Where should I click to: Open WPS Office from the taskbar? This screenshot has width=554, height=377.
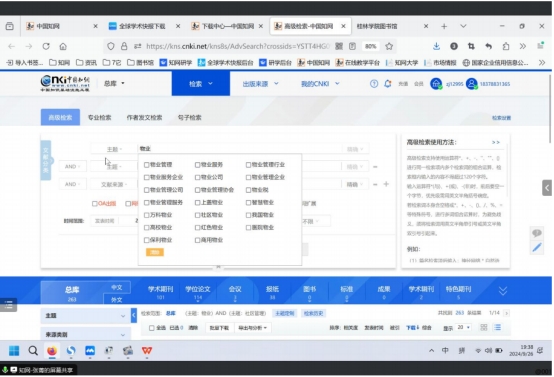pyautogui.click(x=147, y=351)
